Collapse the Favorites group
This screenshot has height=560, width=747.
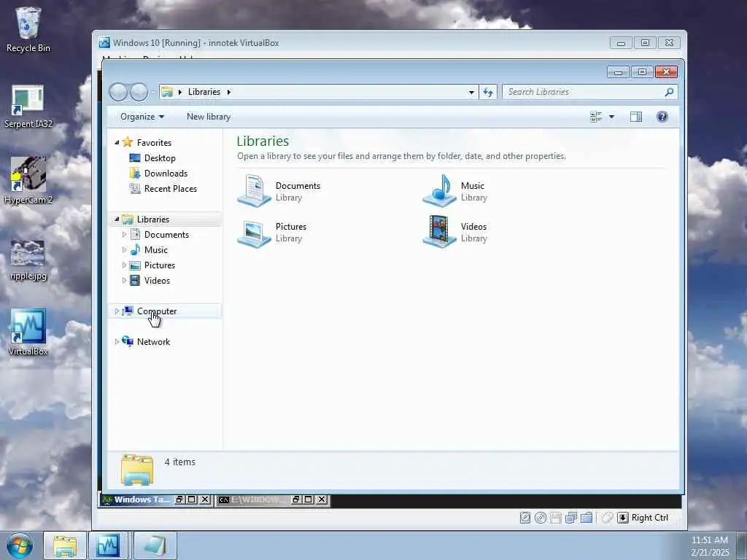coord(117,142)
